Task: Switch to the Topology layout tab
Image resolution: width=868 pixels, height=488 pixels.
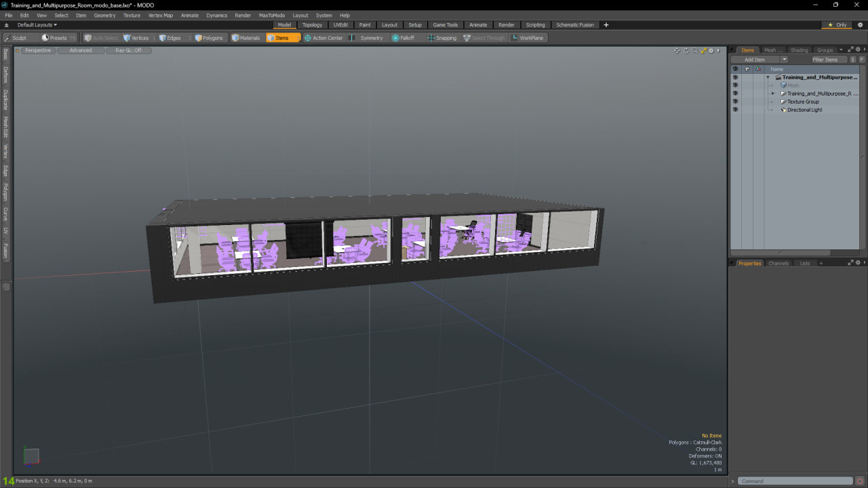Action: [x=312, y=25]
